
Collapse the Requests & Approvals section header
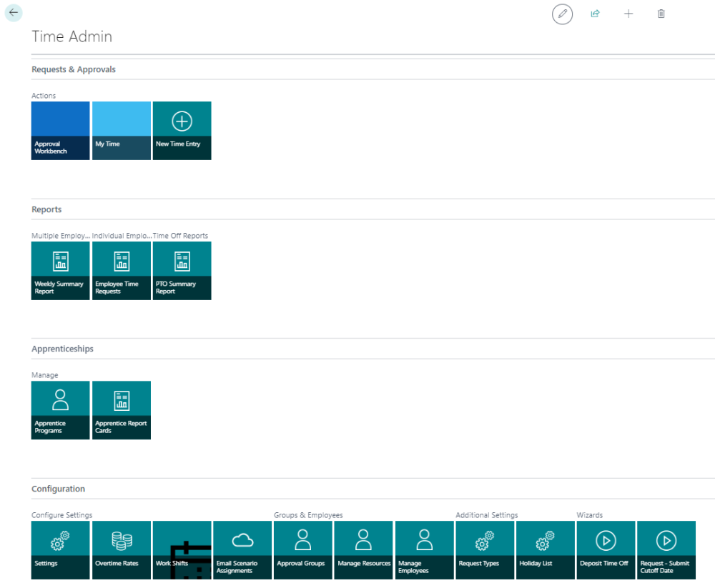point(74,69)
